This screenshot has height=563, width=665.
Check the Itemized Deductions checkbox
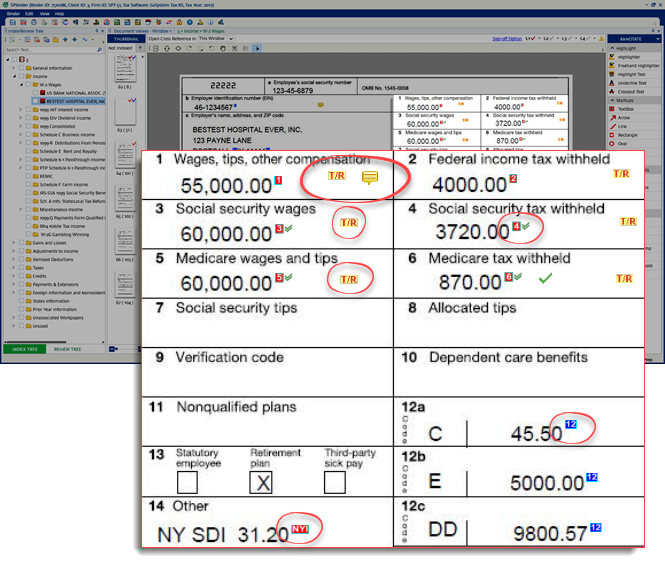tap(22, 259)
